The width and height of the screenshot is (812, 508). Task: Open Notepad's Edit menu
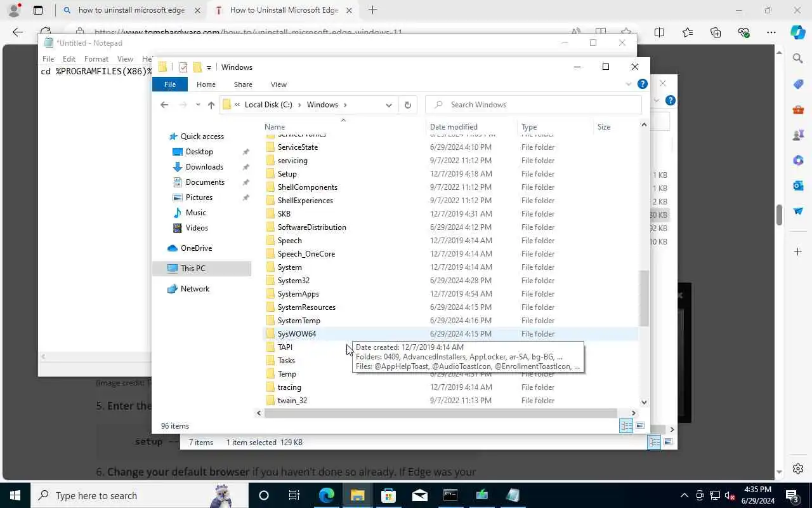coord(69,58)
